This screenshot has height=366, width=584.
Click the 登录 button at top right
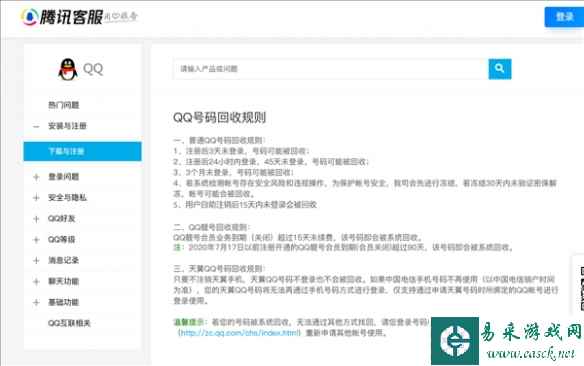coord(564,17)
